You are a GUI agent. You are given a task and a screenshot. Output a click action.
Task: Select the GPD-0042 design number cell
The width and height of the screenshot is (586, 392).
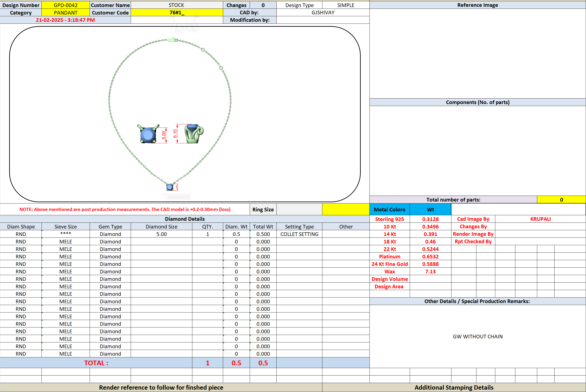click(x=65, y=5)
